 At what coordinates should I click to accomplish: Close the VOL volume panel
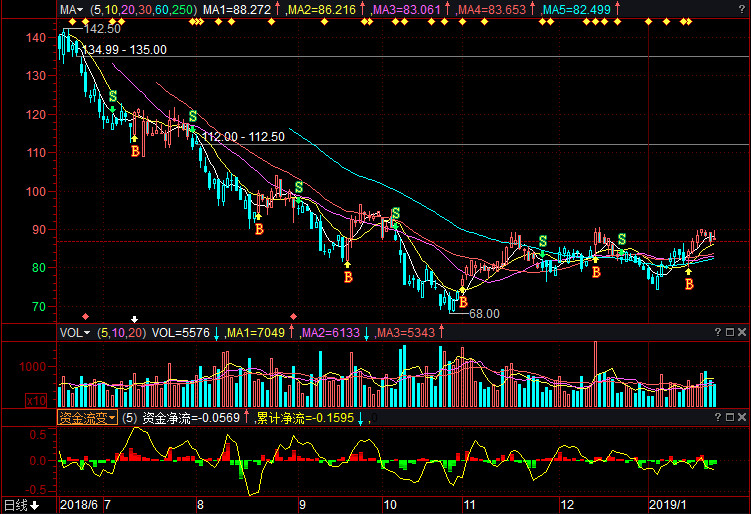pos(742,332)
